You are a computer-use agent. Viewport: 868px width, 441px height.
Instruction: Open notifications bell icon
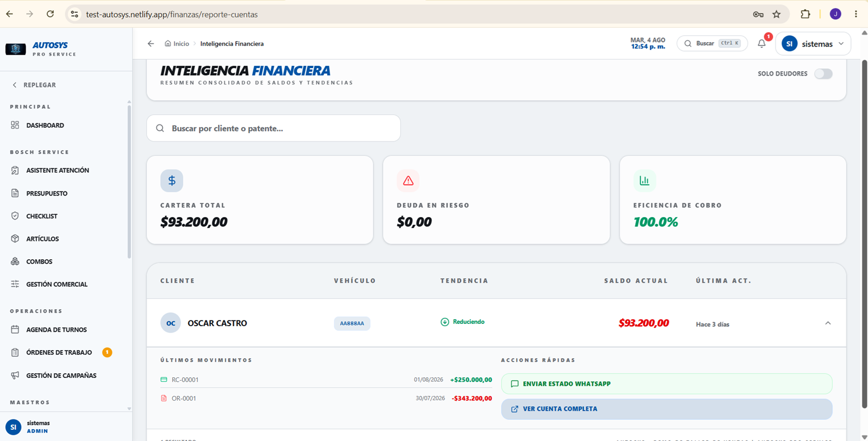[x=762, y=44]
